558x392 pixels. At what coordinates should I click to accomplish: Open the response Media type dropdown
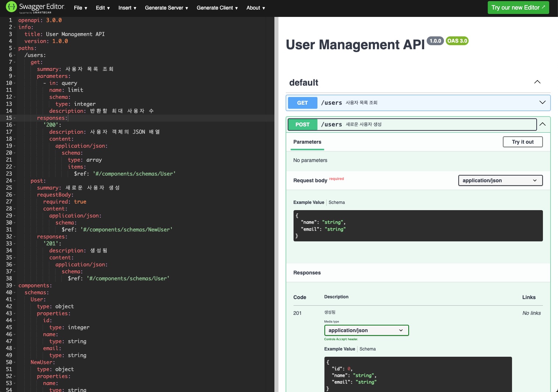pyautogui.click(x=366, y=330)
